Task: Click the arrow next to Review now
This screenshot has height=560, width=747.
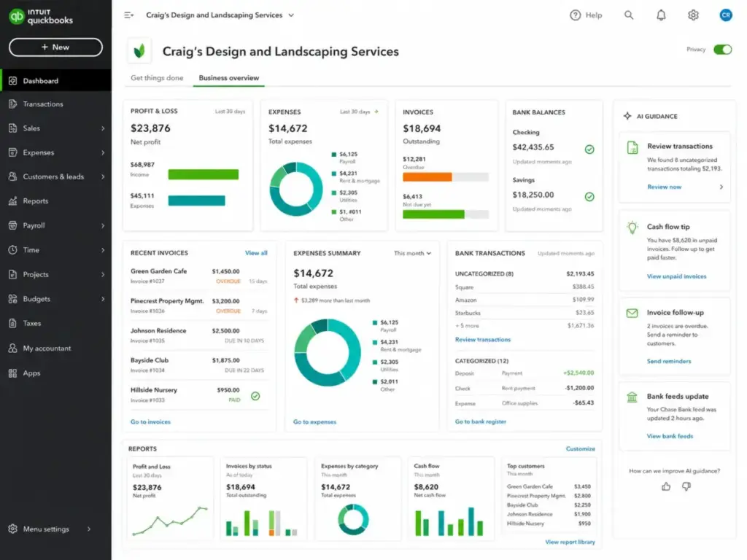Action: click(x=721, y=187)
